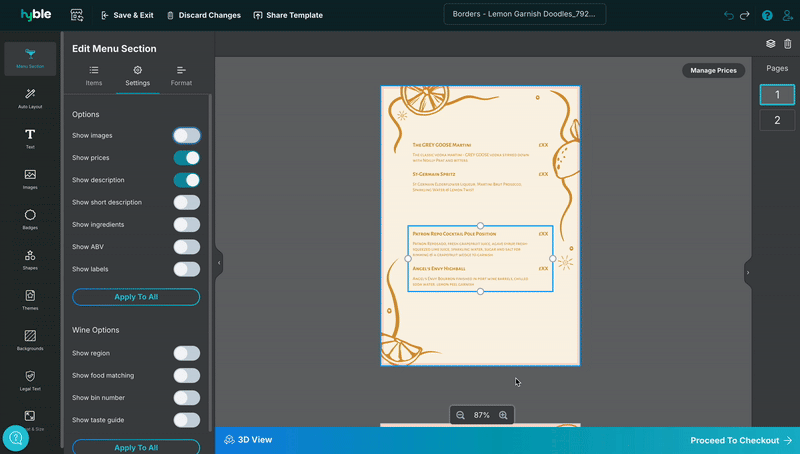Edit the template name field
800x454 pixels.
(x=524, y=14)
